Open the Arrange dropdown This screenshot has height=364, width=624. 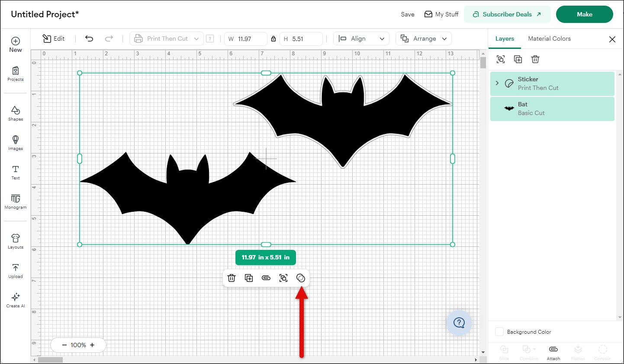(x=424, y=38)
